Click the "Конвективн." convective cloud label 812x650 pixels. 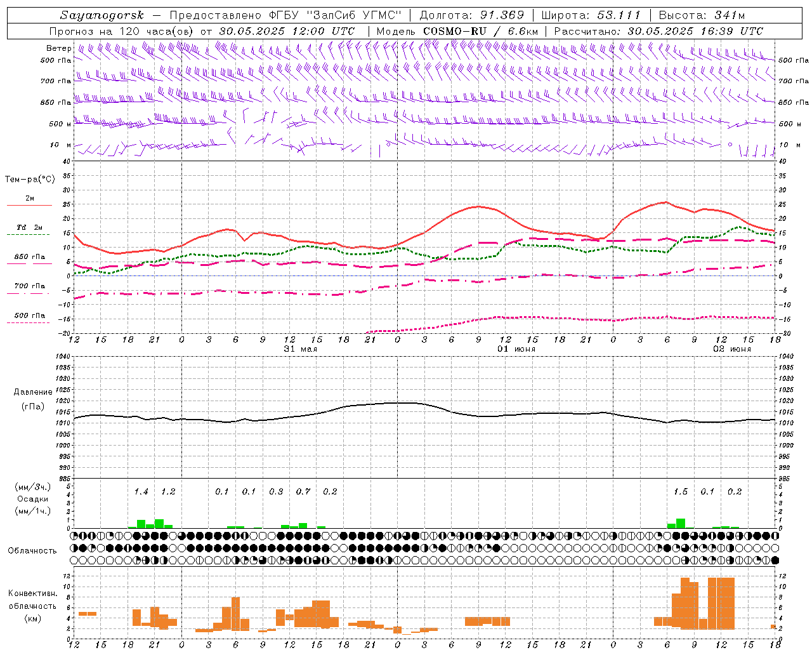33,594
